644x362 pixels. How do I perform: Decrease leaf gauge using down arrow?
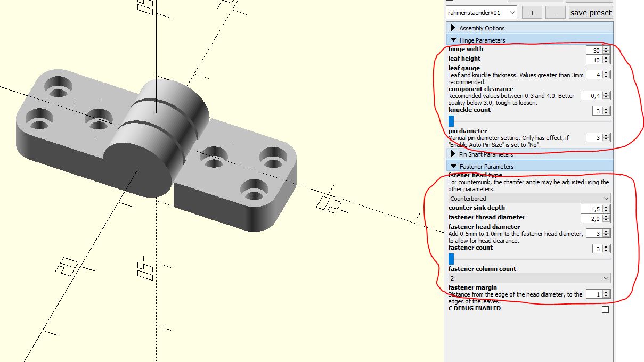pyautogui.click(x=607, y=77)
